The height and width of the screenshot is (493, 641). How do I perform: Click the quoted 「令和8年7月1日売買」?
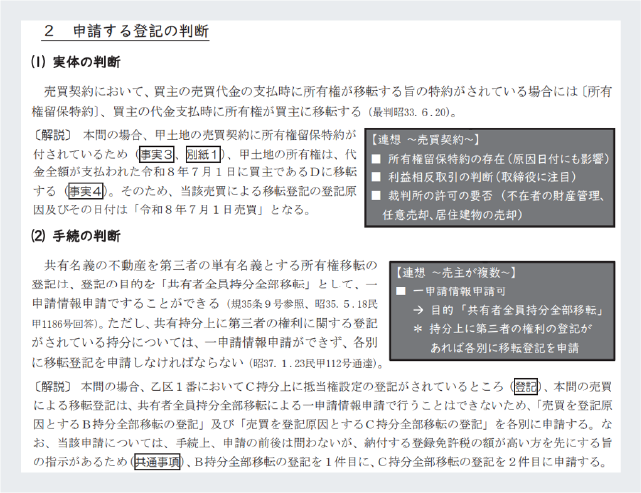[199, 210]
